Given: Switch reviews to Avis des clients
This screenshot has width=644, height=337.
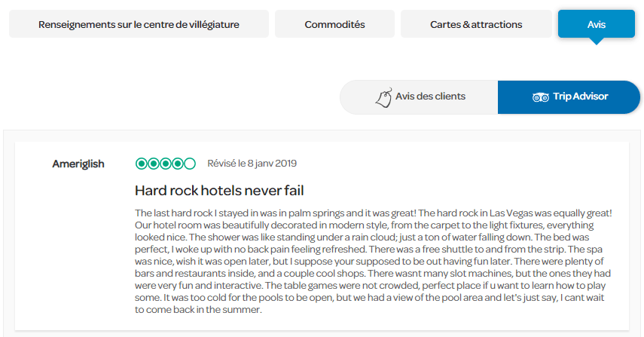Looking at the screenshot, I should pyautogui.click(x=419, y=97).
